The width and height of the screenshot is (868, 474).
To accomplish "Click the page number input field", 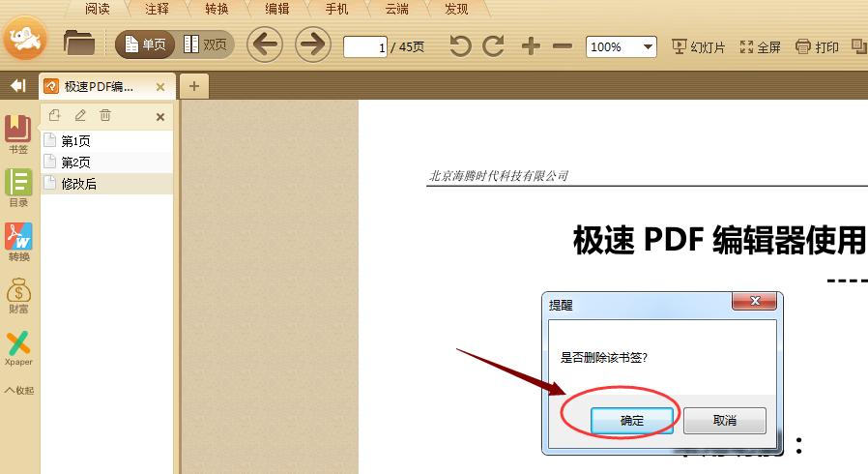I will click(364, 47).
